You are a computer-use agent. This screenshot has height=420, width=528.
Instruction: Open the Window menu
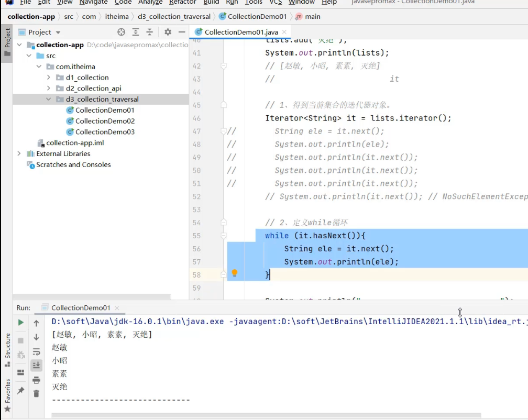pyautogui.click(x=301, y=2)
